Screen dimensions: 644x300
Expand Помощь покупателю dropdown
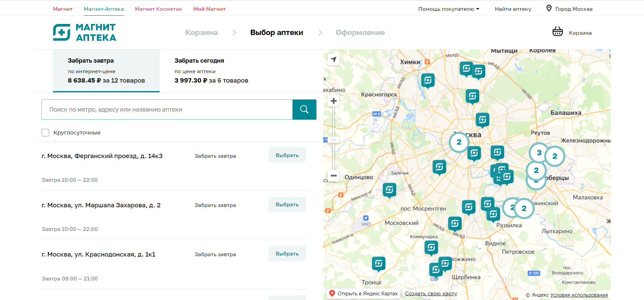tap(449, 9)
